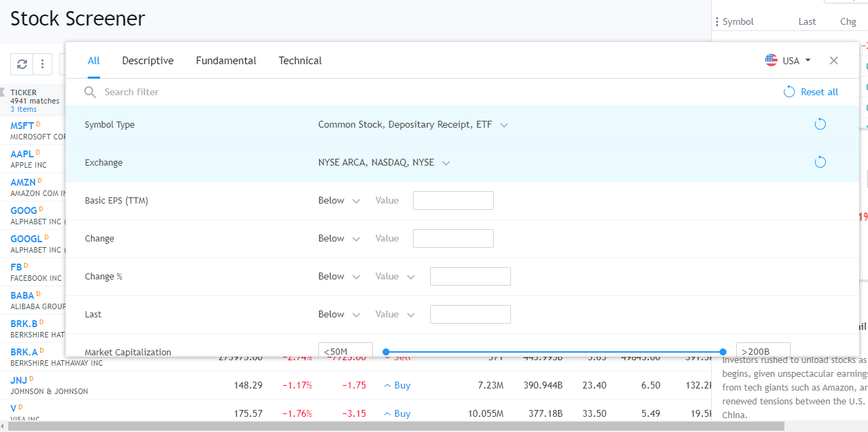Click the Symbol column header in watchlist

click(x=738, y=21)
